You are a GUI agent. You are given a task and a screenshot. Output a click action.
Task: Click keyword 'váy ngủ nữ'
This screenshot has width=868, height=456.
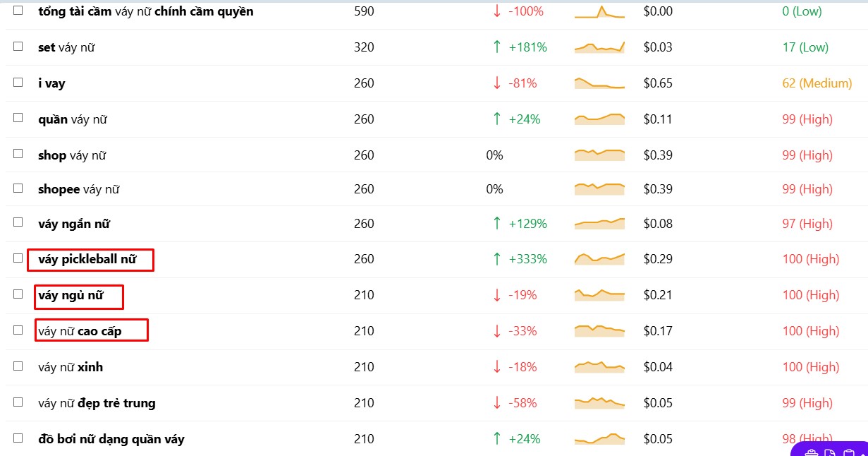[x=71, y=295]
